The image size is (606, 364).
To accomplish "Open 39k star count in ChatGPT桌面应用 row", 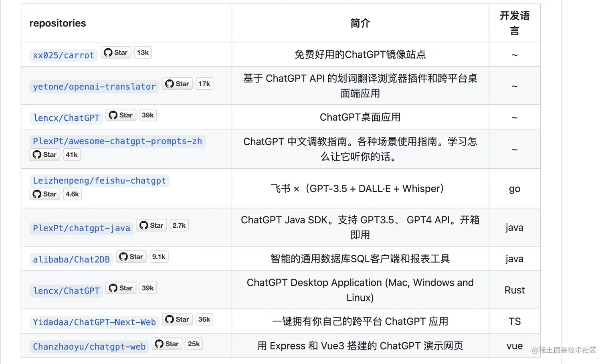I will click(147, 115).
